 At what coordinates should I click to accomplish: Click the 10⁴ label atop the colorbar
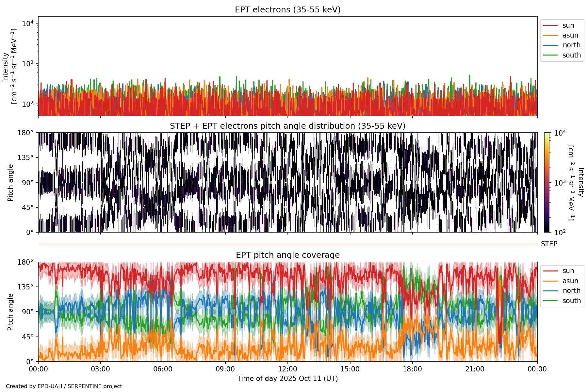[x=560, y=133]
